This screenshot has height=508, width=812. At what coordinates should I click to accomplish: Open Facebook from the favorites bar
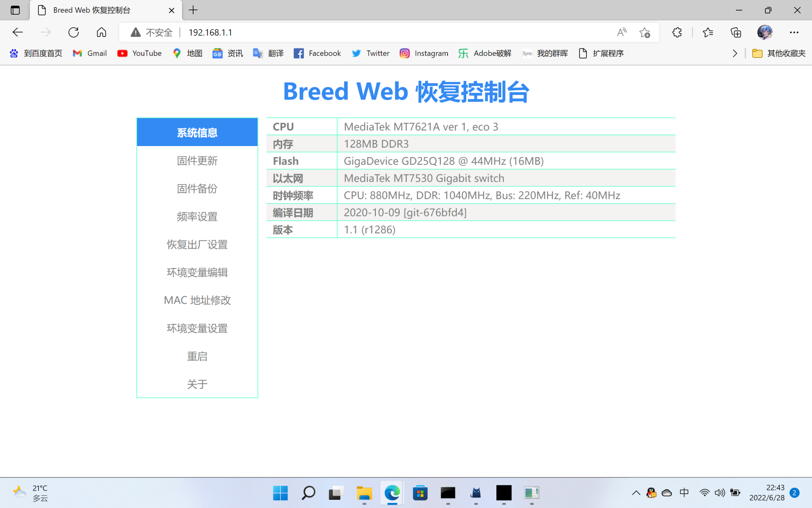click(x=317, y=53)
